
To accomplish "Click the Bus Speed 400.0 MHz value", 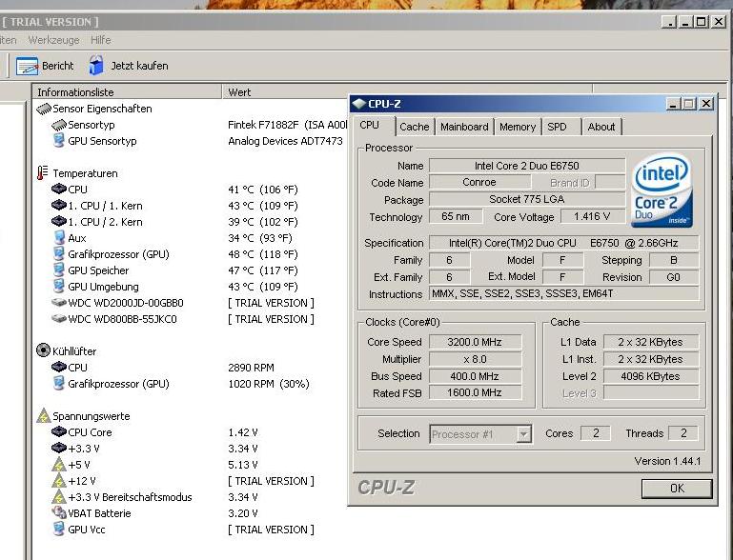I will [475, 376].
